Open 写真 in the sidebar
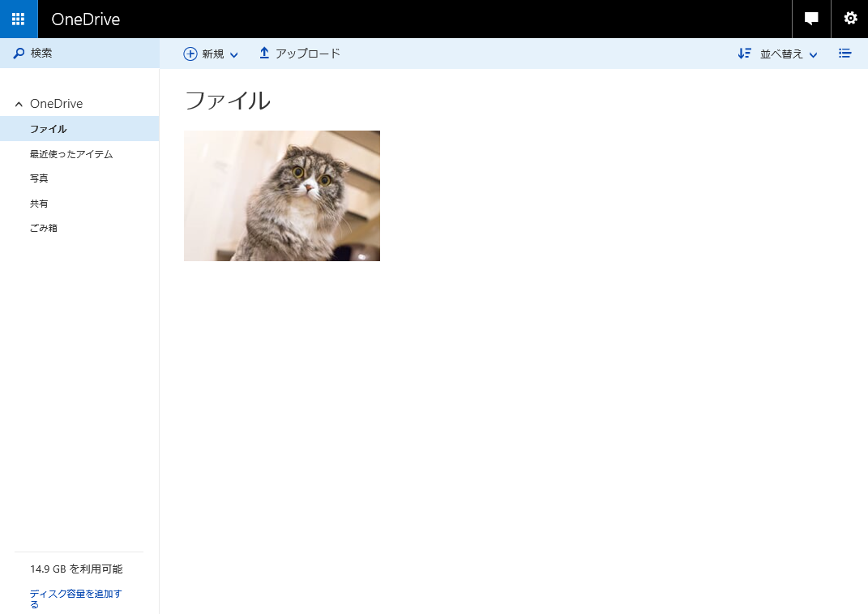 tap(39, 178)
